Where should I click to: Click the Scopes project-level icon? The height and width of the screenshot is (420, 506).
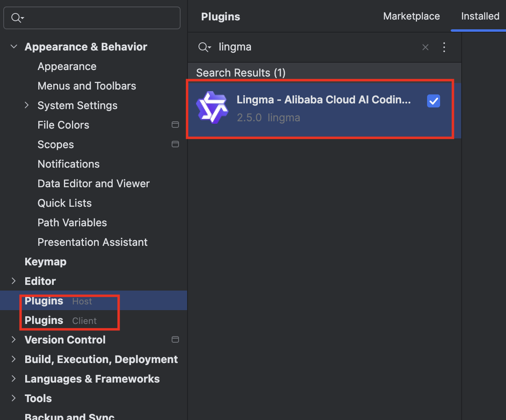tap(175, 144)
